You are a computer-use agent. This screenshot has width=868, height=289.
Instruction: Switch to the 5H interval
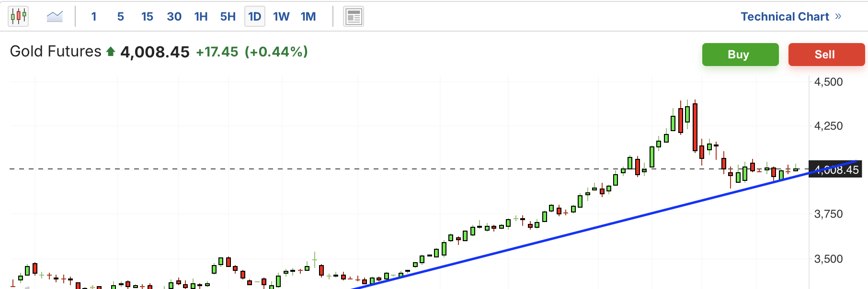click(x=228, y=17)
